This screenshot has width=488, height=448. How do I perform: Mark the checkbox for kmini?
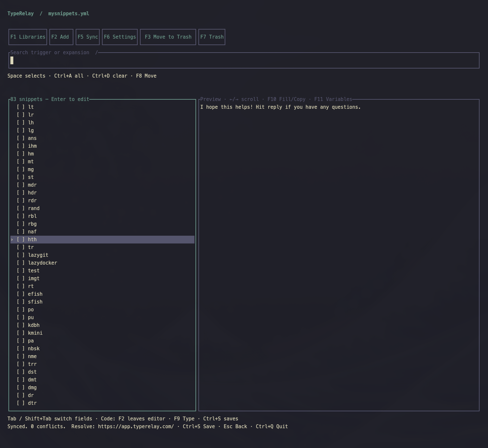point(20,333)
